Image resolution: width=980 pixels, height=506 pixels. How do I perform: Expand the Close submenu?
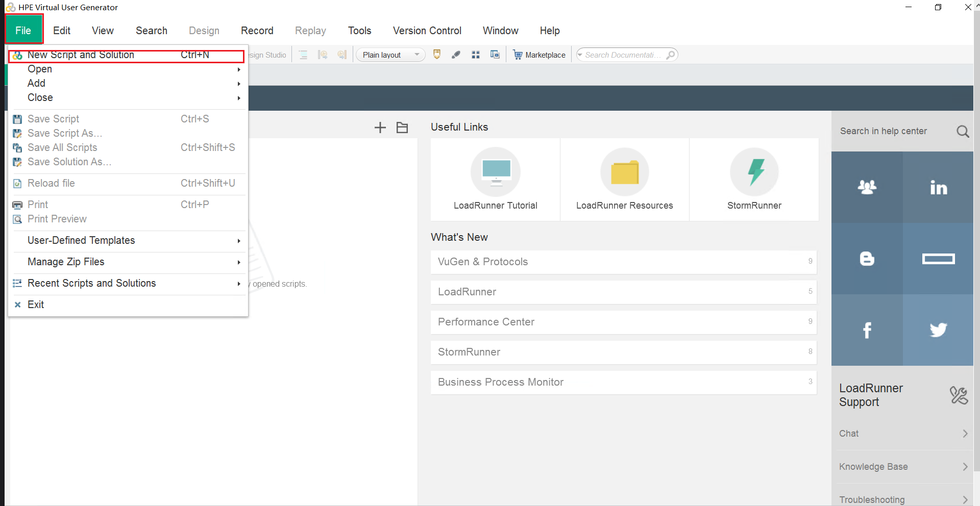tap(128, 97)
